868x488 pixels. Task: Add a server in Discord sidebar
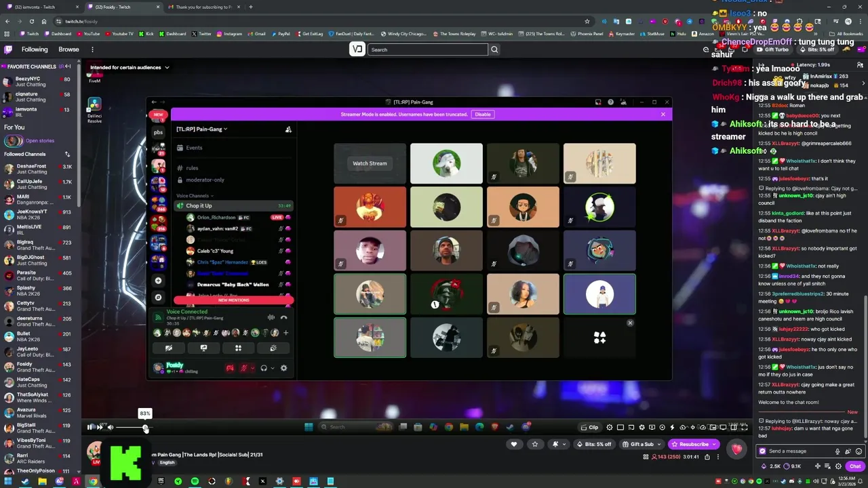(x=158, y=280)
